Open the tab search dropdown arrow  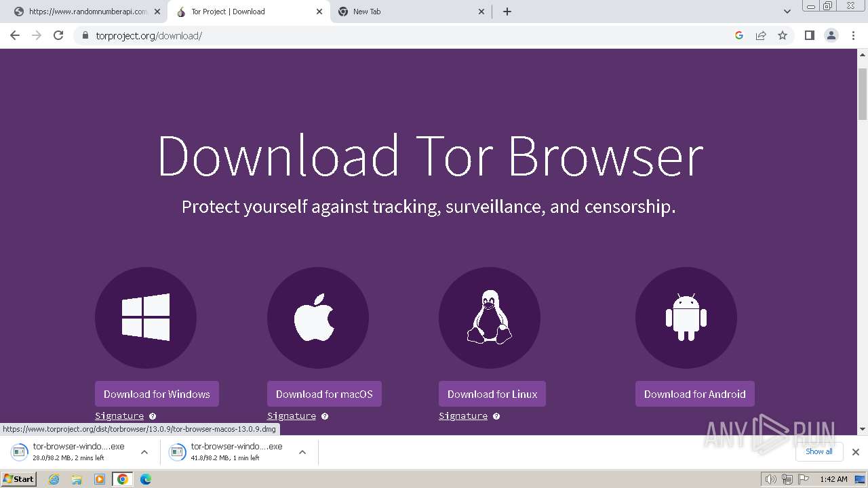pyautogui.click(x=787, y=12)
